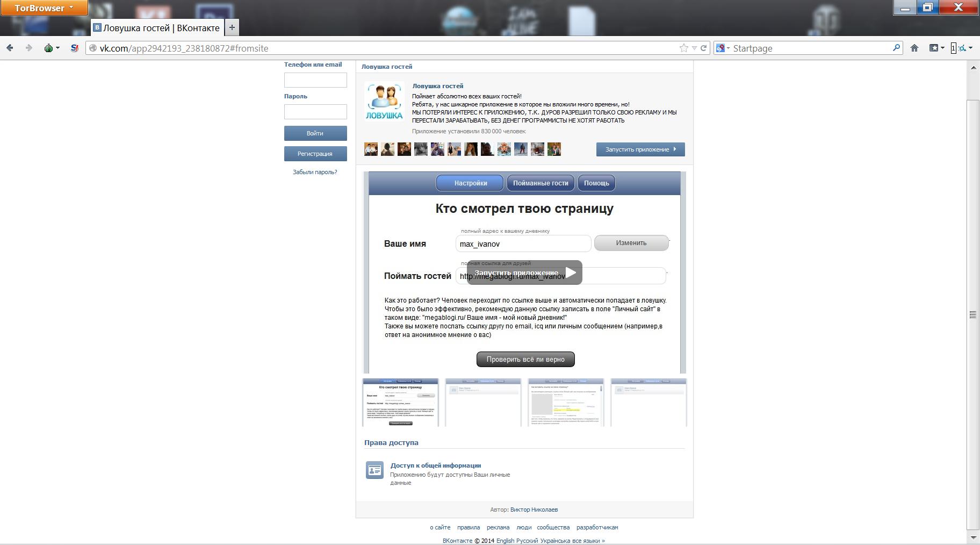
Task: Click the Пароль password field
Action: point(315,112)
